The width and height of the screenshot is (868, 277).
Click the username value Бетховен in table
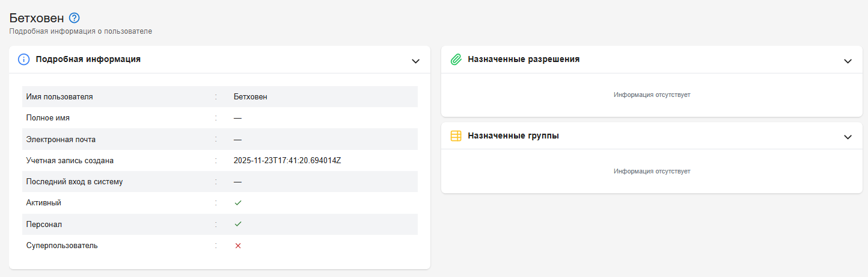click(251, 96)
